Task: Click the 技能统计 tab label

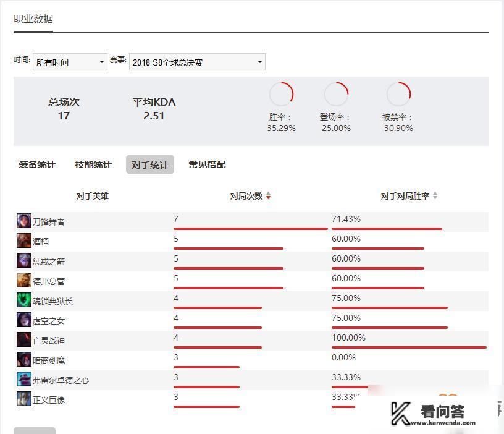Action: 93,164
